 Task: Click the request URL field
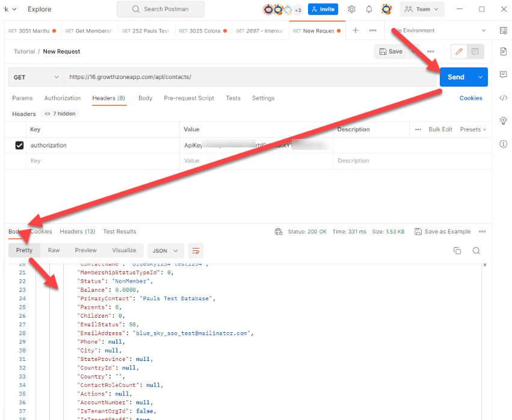click(x=250, y=77)
